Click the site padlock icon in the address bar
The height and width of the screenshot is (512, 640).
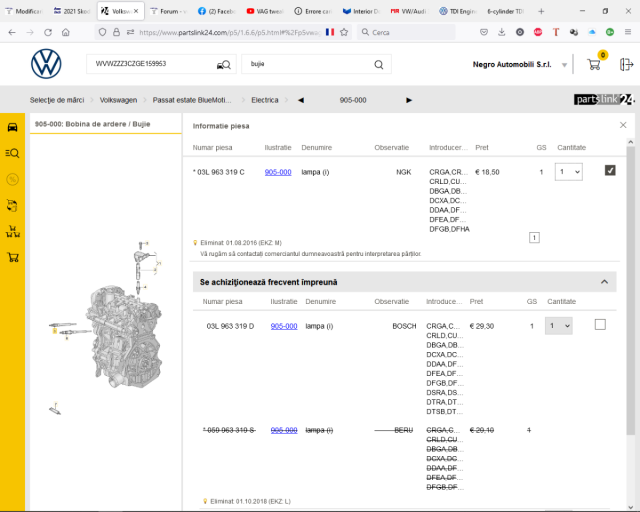(116, 32)
